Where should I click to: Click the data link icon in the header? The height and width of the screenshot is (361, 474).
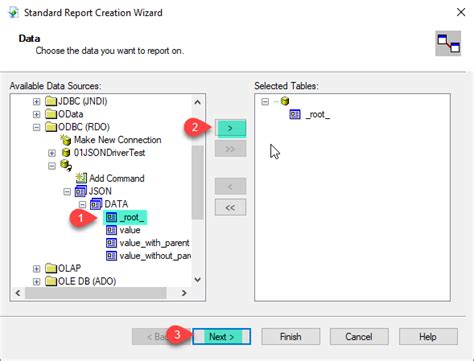click(448, 44)
